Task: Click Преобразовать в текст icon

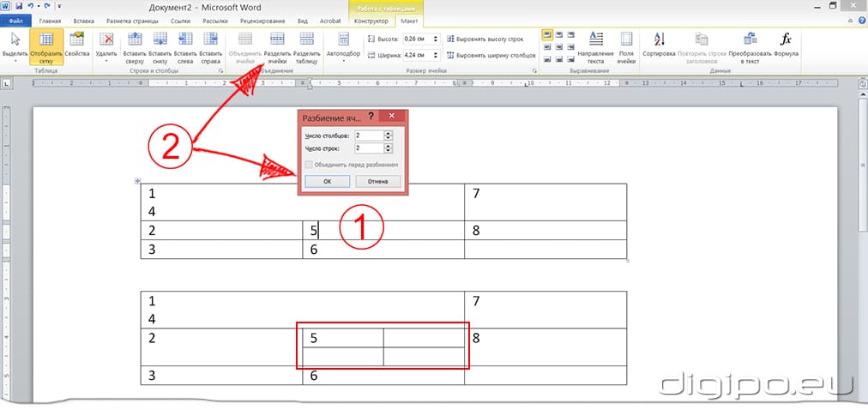Action: point(750,41)
